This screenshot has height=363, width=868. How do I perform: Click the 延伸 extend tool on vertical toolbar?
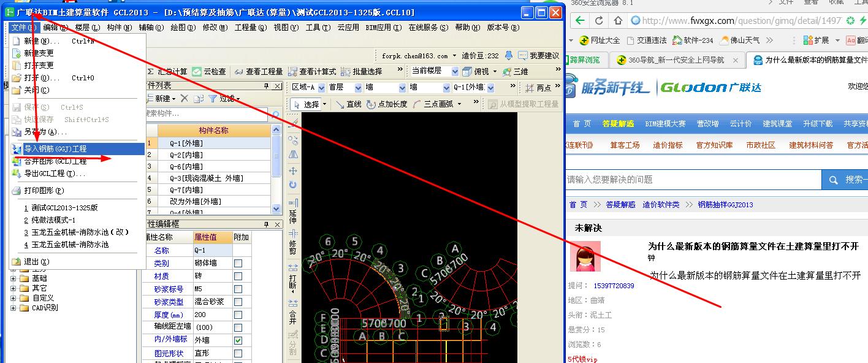(293, 211)
